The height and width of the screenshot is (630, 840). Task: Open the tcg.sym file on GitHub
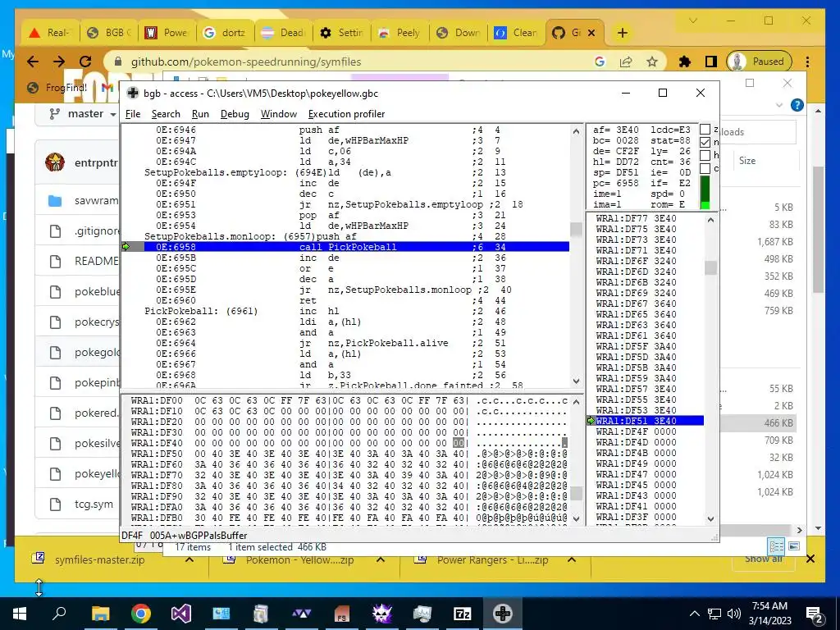(94, 504)
